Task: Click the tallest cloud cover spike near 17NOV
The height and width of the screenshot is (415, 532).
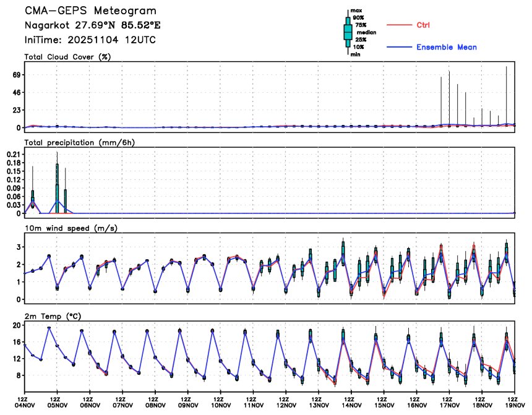Action: [x=449, y=98]
